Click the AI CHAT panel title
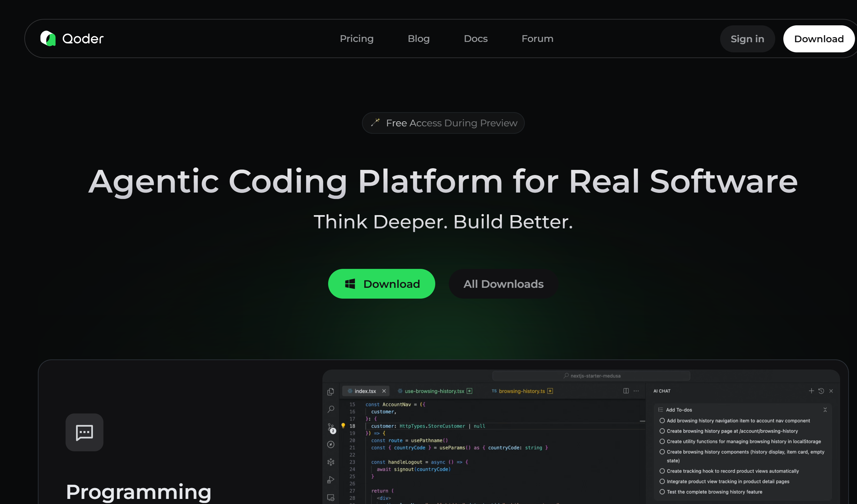Screen dimensions: 857x504 662,391
